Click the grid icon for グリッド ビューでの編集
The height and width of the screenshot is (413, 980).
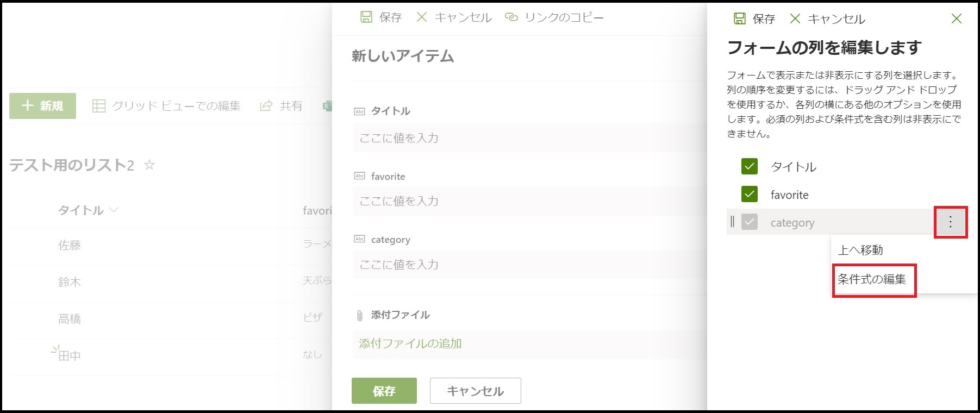tap(99, 106)
